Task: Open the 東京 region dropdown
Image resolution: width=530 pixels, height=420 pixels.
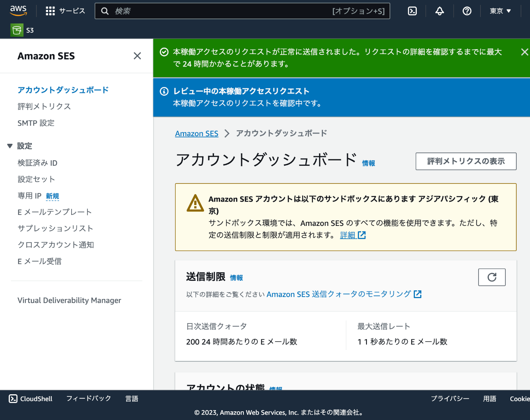Action: pyautogui.click(x=500, y=11)
